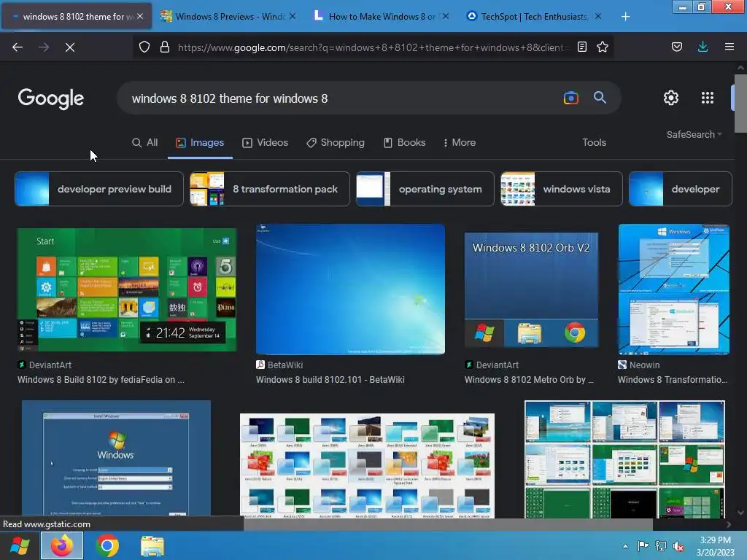Open network tray icon

661,546
